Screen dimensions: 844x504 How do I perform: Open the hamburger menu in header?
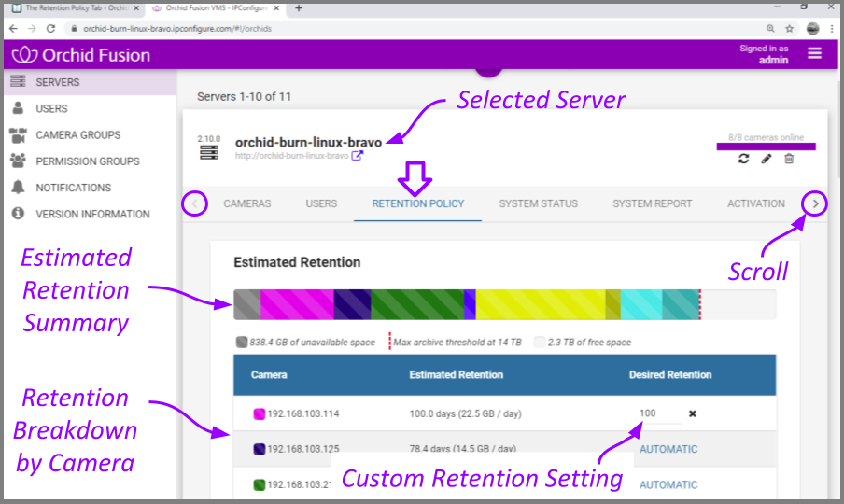[x=814, y=53]
